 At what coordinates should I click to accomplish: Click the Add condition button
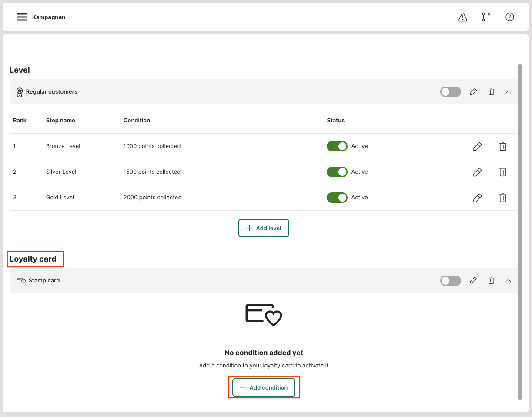[264, 387]
